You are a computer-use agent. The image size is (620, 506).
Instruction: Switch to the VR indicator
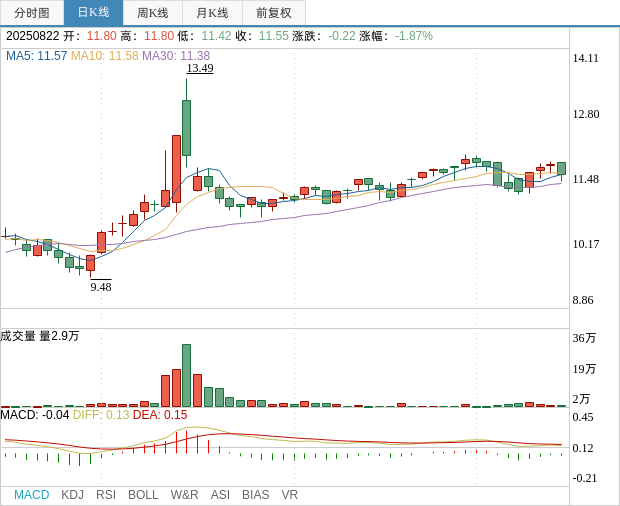coord(289,495)
